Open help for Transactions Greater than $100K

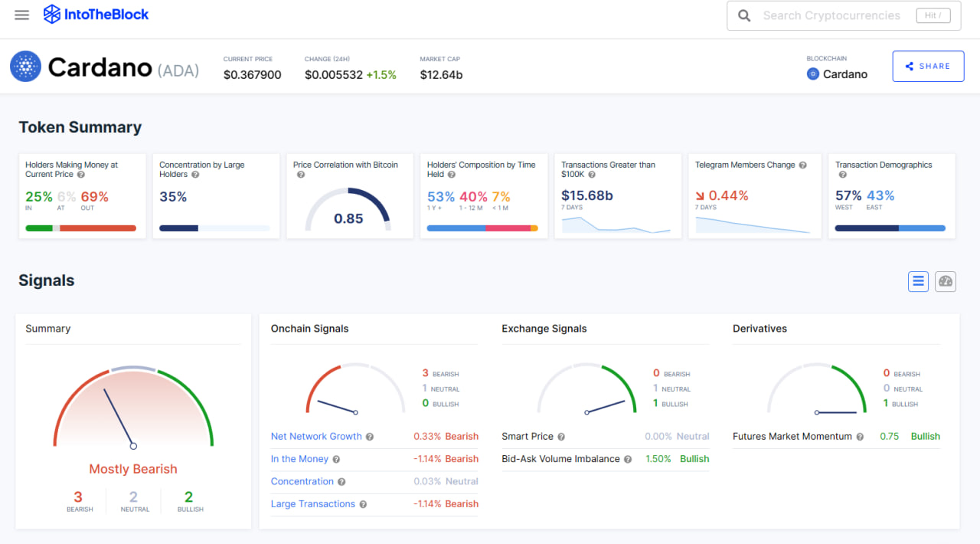pyautogui.click(x=591, y=175)
